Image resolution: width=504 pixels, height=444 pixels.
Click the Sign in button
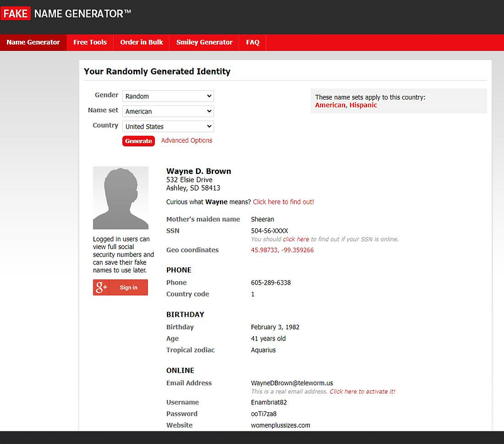click(120, 288)
